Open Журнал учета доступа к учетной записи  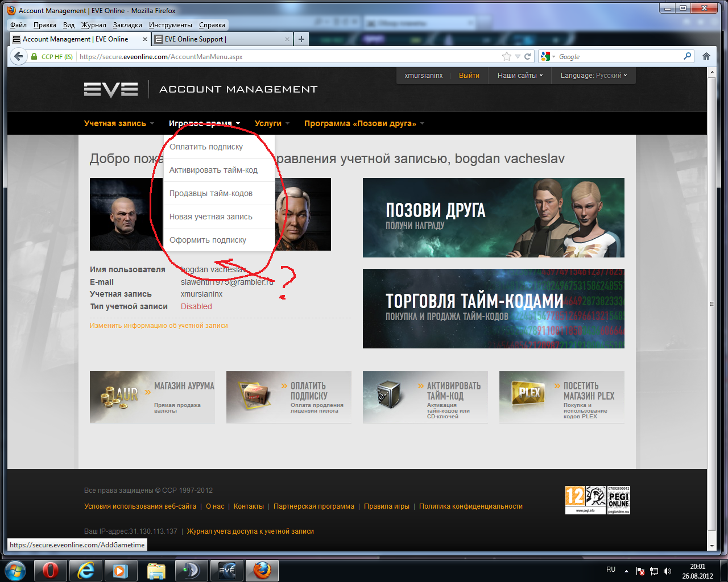250,531
